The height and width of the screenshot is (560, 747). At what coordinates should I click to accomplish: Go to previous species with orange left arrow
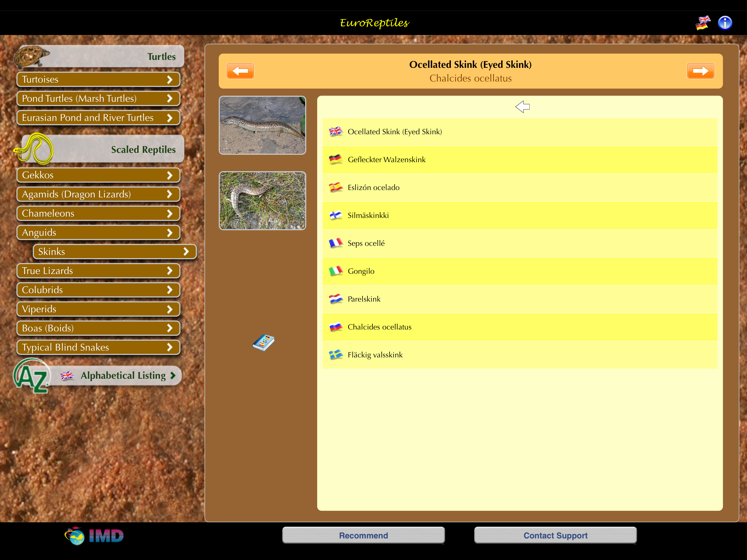pos(240,71)
